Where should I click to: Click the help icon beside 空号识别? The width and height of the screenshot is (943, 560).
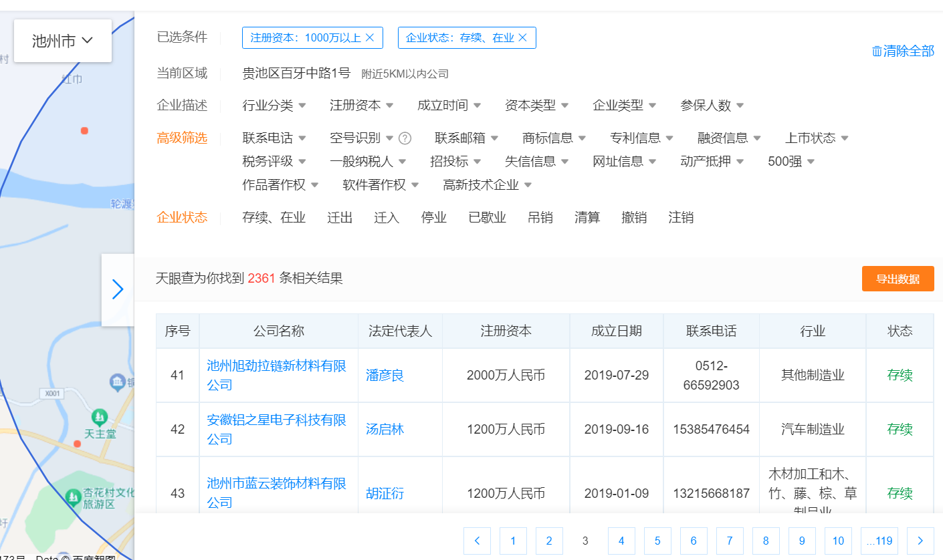pyautogui.click(x=405, y=138)
